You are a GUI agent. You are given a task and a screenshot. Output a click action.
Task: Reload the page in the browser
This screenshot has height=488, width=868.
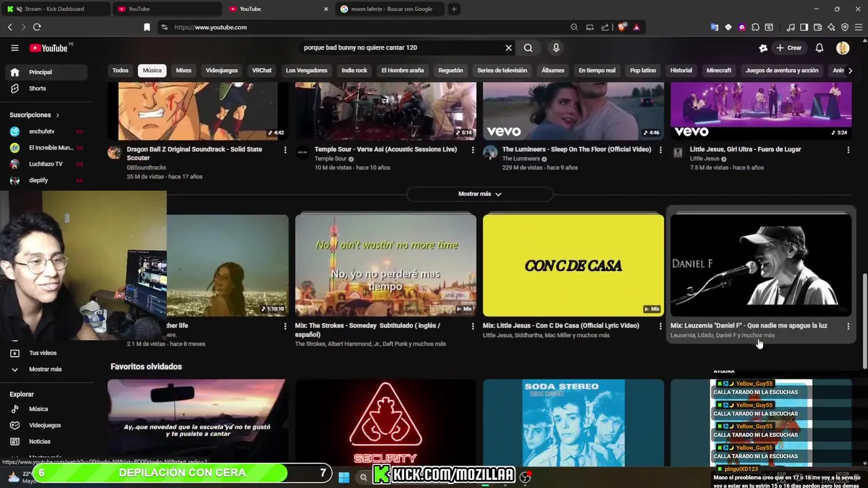click(37, 27)
